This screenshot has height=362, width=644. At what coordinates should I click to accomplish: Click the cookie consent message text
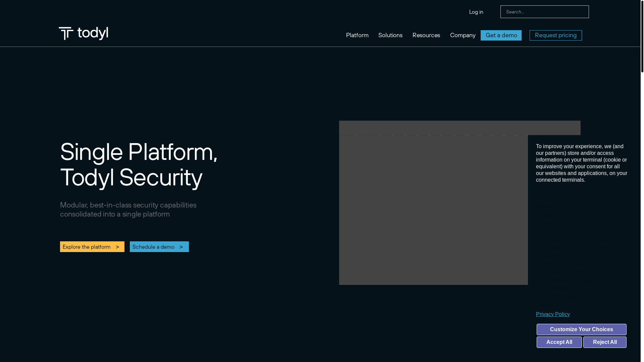click(x=582, y=163)
